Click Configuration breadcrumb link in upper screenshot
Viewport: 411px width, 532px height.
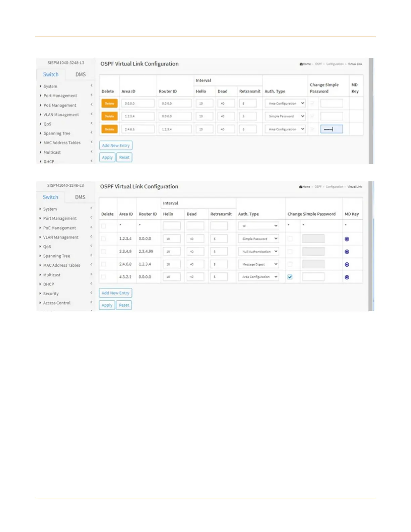coord(335,64)
